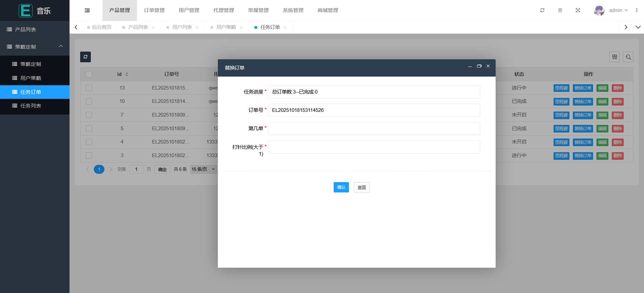Click the refresh icon in top header
The height and width of the screenshot is (293, 644).
[x=542, y=10]
